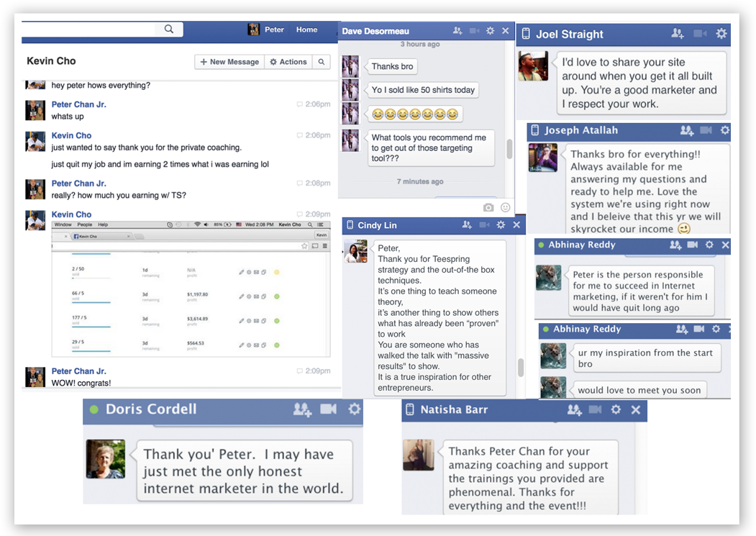The width and height of the screenshot is (756, 536).
Task: Click Dave Desormeau chat title name
Action: pos(375,32)
